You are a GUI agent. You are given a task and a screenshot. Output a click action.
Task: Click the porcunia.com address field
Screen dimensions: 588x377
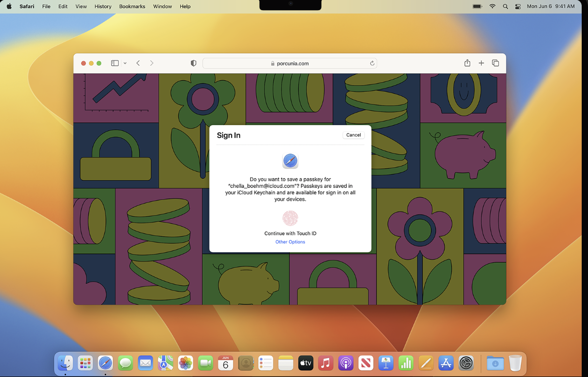290,63
